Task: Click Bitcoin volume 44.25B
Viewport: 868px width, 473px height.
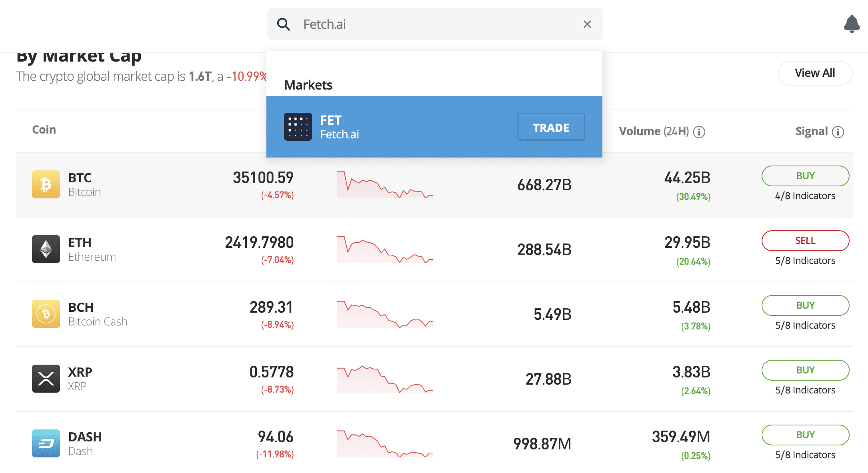Action: pos(687,178)
